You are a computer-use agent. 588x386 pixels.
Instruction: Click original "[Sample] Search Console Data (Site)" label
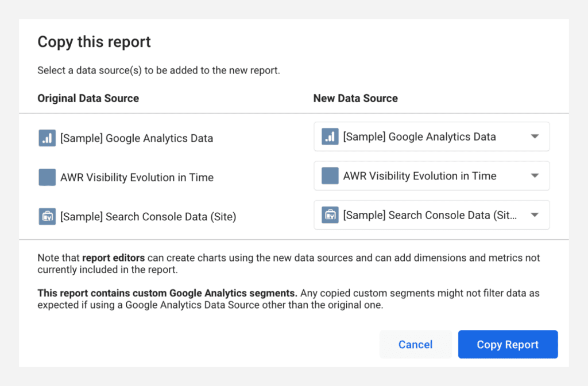tap(148, 217)
